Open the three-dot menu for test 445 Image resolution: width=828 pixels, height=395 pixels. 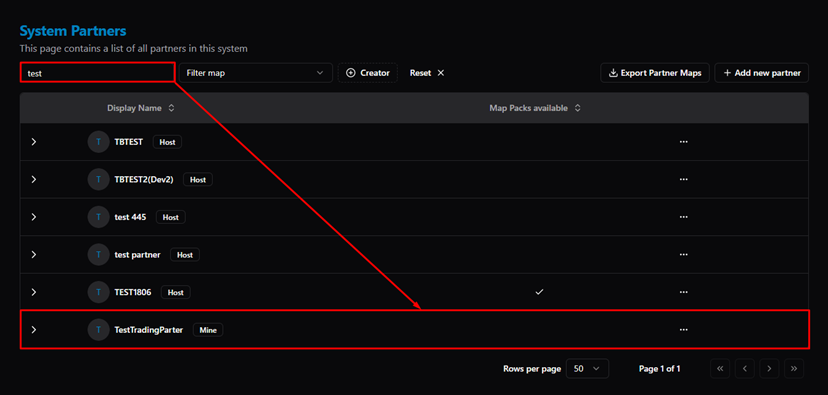coord(683,217)
